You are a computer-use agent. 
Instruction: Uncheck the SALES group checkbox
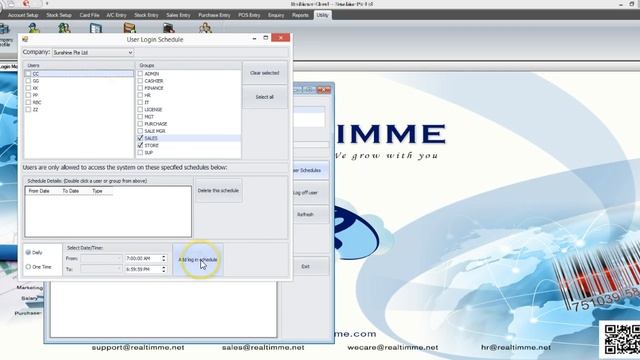pyautogui.click(x=140, y=138)
